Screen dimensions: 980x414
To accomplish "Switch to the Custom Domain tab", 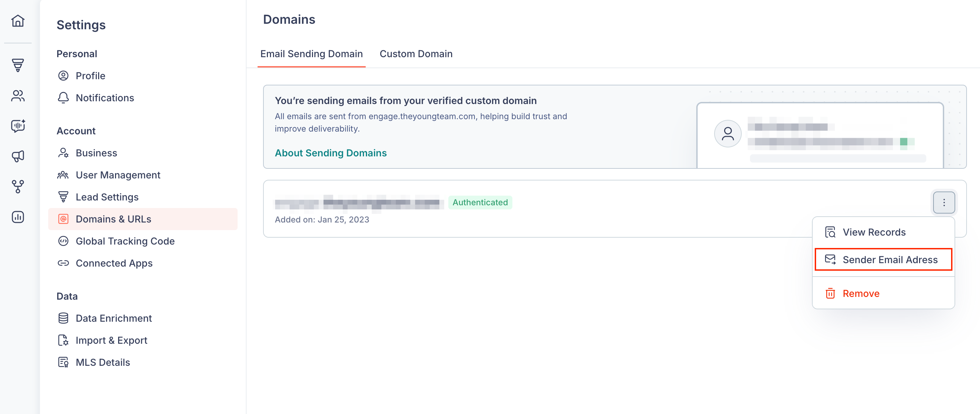I will [x=416, y=54].
